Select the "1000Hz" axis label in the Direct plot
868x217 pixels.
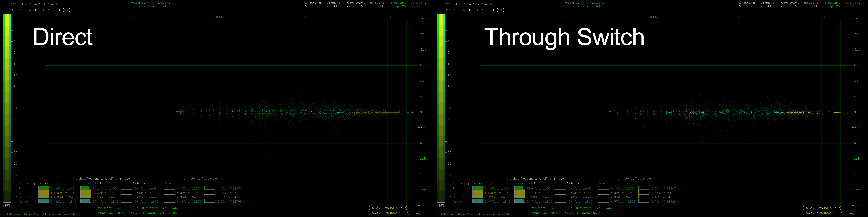click(307, 17)
